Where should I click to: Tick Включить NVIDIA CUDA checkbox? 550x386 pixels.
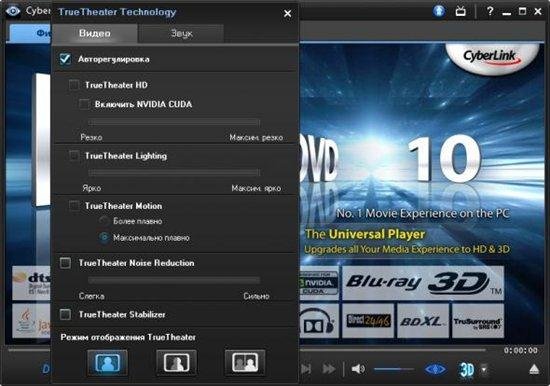84,104
